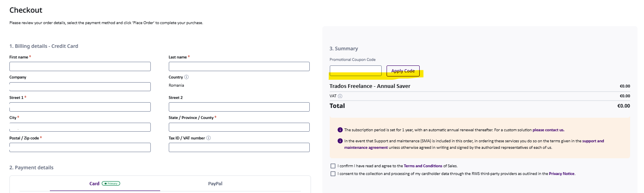Open the support and maintenance agreement link
644x193 pixels.
click(x=593, y=141)
